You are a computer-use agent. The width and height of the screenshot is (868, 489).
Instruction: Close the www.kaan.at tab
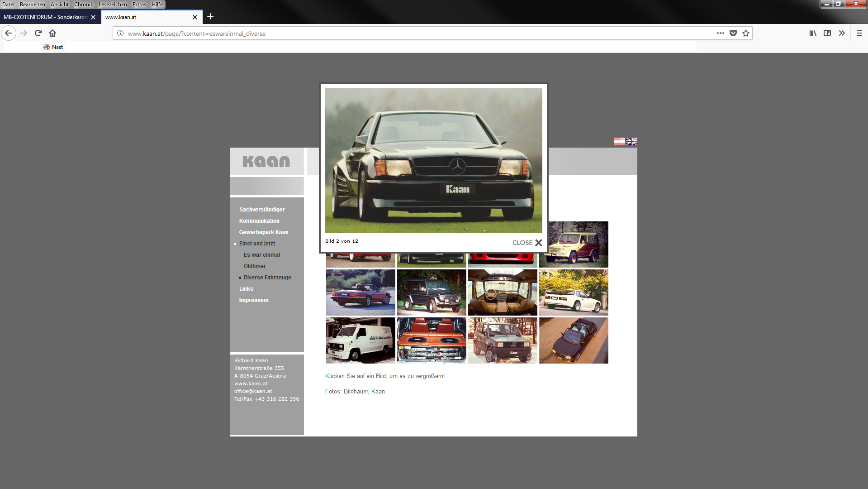(195, 17)
